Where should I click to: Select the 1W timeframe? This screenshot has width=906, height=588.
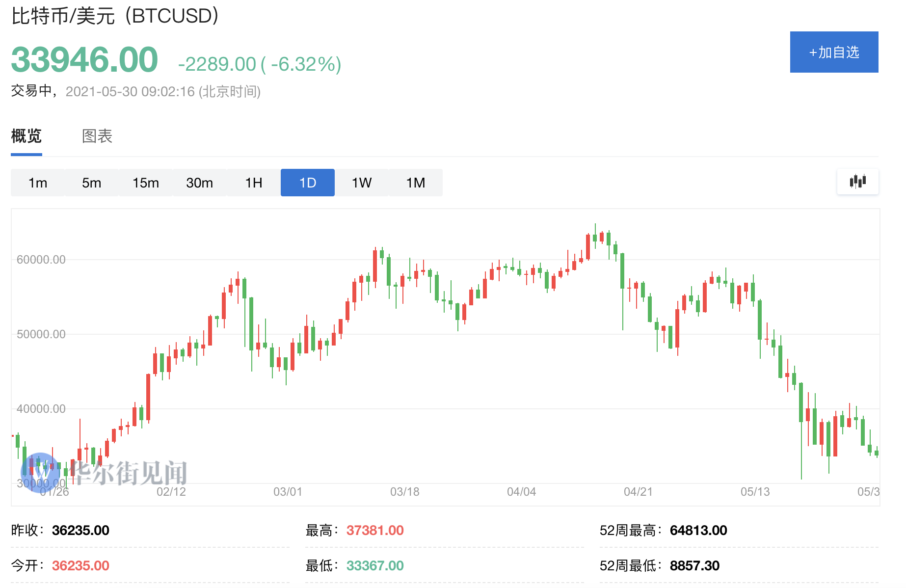(362, 182)
